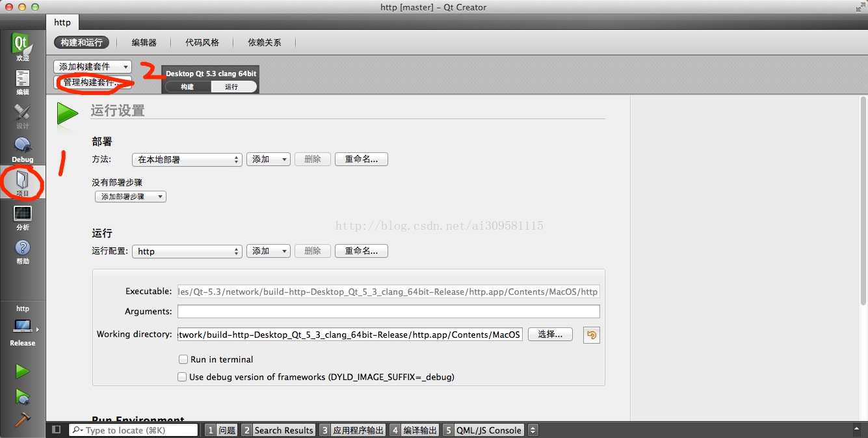Click the Desktop Qt 5.3 clang 64bit label

pyautogui.click(x=211, y=74)
